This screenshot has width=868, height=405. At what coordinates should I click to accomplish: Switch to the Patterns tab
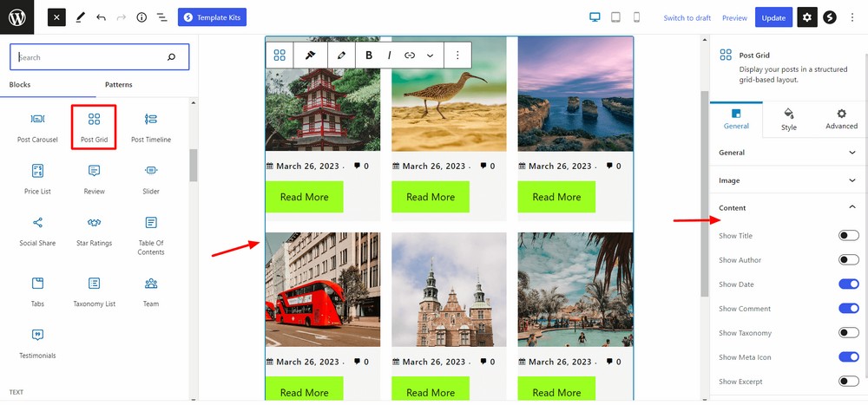click(119, 85)
